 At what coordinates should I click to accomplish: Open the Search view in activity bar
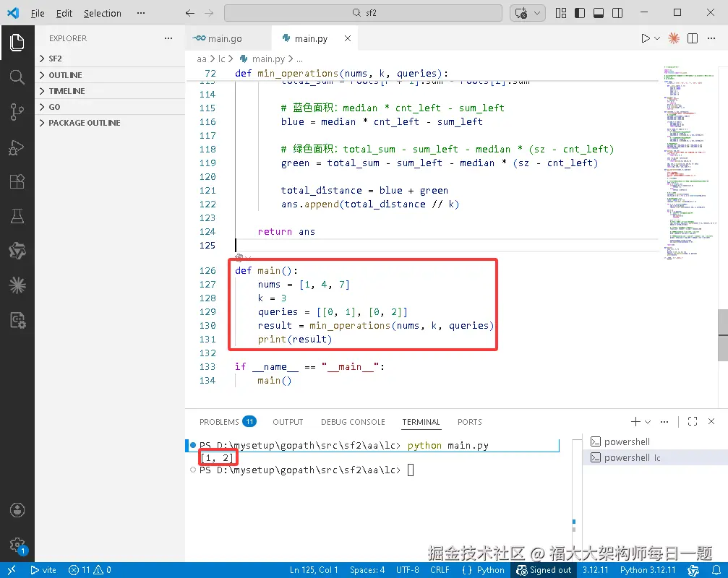(x=17, y=77)
